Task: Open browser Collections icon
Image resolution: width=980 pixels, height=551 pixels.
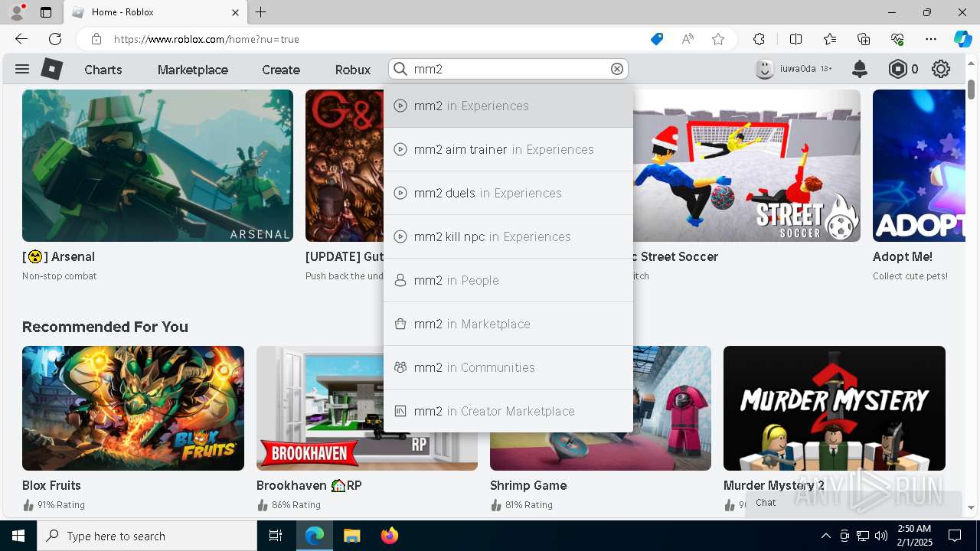Action: coord(864,39)
